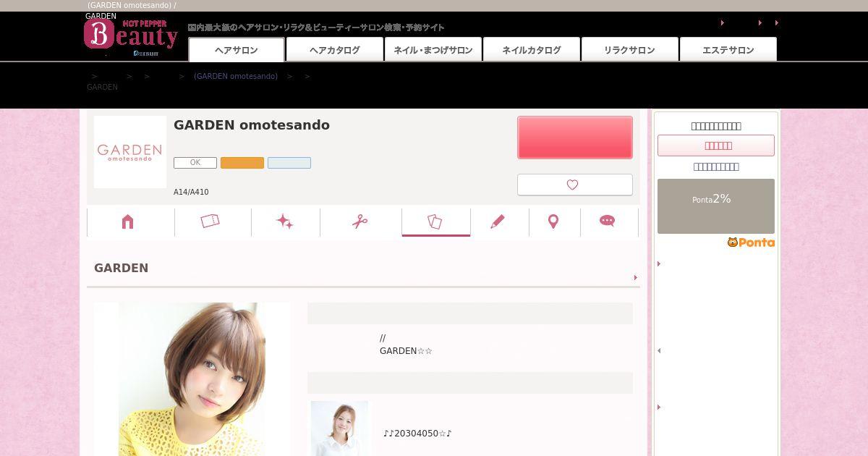Open the stylist portrait thumbnail
Viewport: 868px width, 456px height.
point(339,428)
